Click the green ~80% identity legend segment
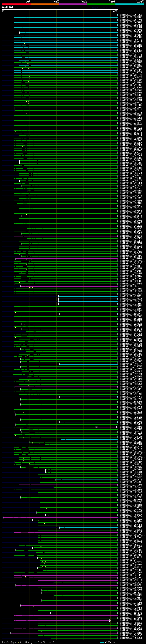This screenshot has height=644, width=146. point(101,4)
